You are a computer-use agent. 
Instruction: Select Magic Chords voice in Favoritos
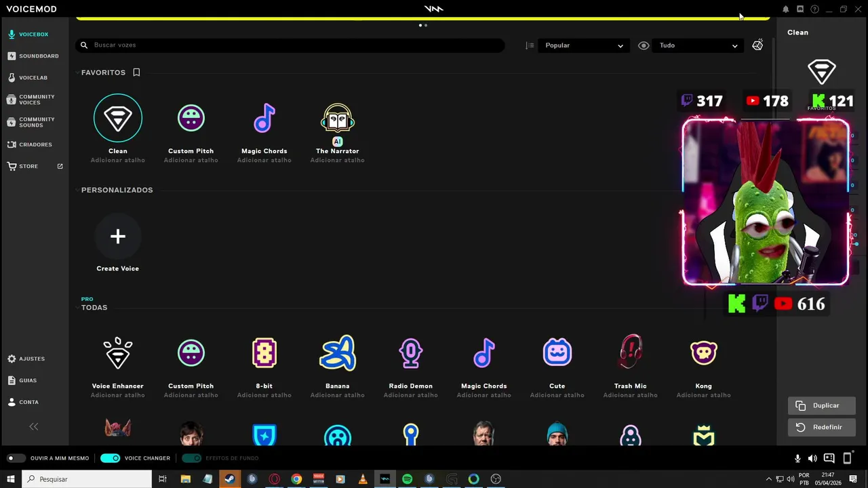coord(264,119)
